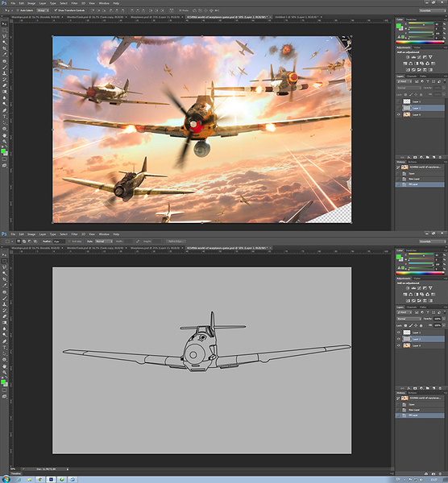Select the Magic Wand tool in the lower window

click(4, 273)
